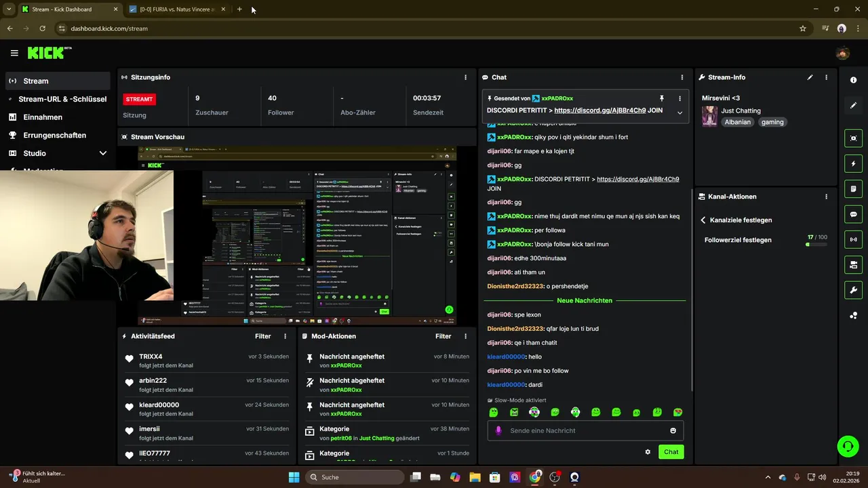Insert the first green blob emote

coord(494,412)
